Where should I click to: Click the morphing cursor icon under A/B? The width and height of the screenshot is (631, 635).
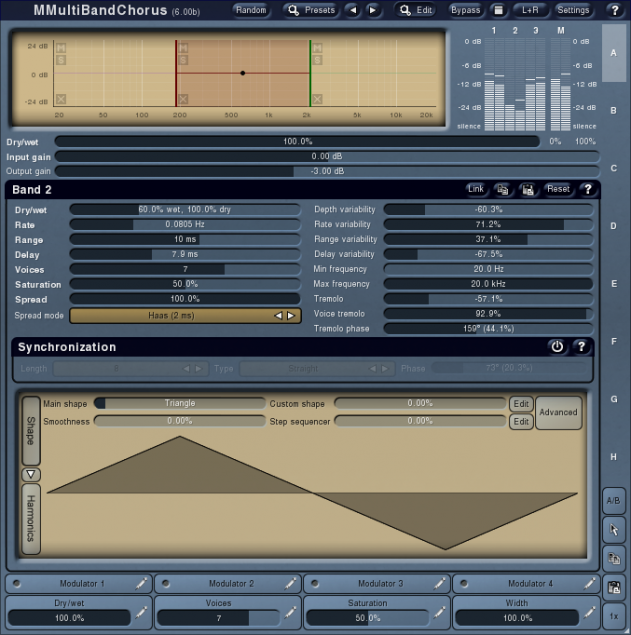pos(614,530)
